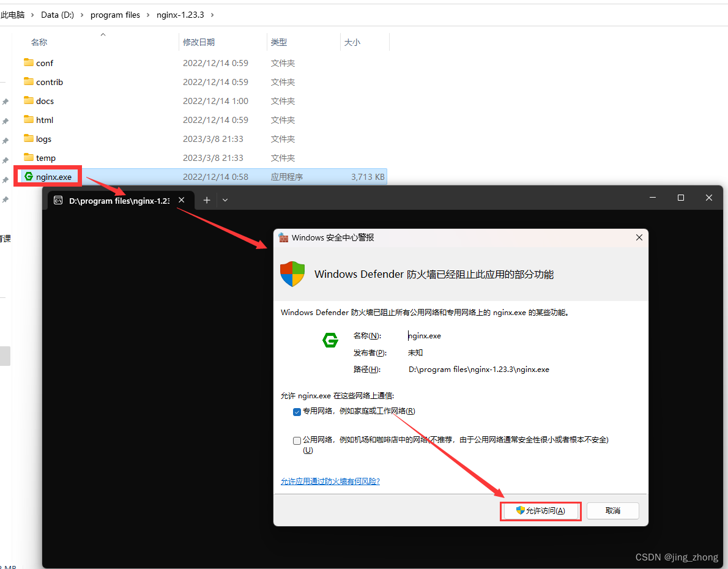
Task: Open the temp folder icon
Action: pos(29,157)
